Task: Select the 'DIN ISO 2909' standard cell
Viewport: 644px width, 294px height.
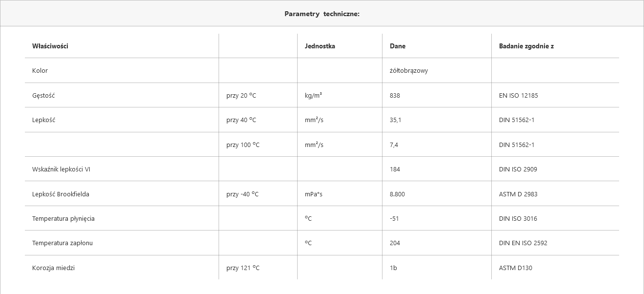Action: click(518, 169)
